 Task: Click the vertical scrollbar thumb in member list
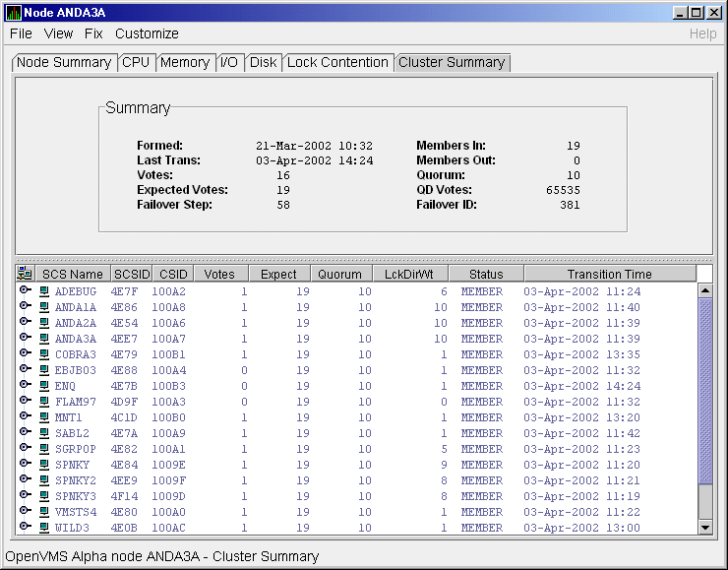pos(704,394)
